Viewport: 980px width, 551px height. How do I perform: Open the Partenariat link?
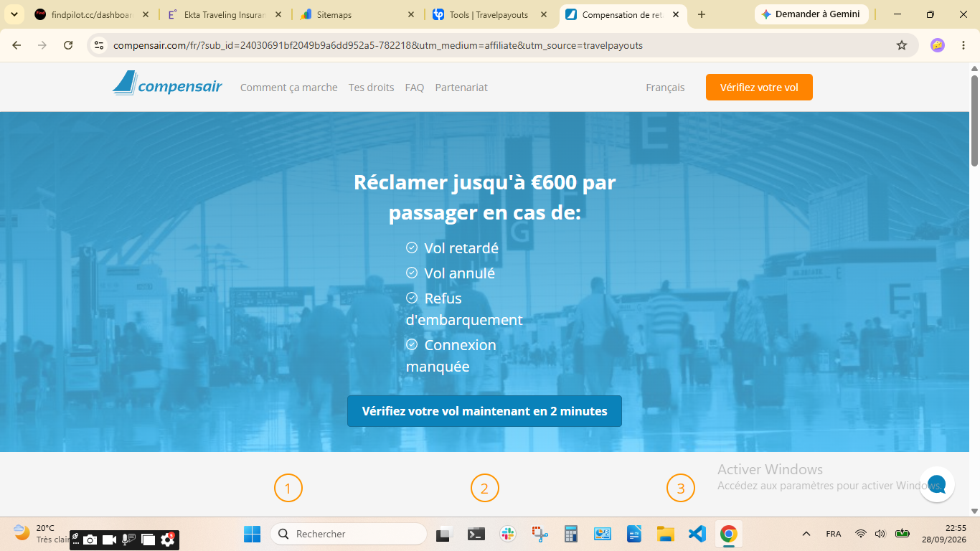point(461,88)
